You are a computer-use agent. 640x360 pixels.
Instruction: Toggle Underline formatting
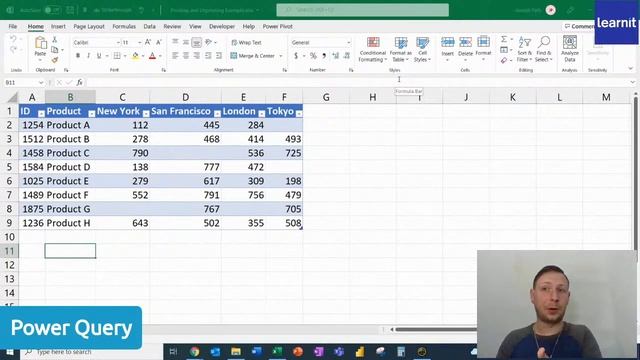click(99, 56)
